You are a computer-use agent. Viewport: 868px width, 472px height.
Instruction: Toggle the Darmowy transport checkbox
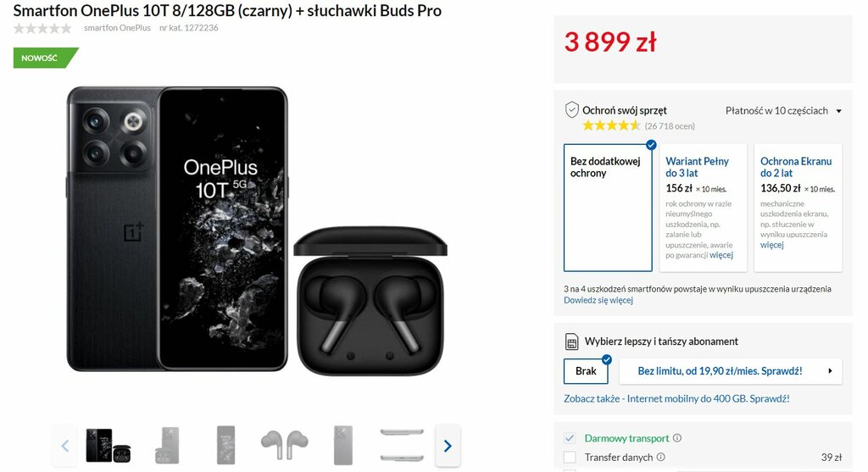click(570, 438)
